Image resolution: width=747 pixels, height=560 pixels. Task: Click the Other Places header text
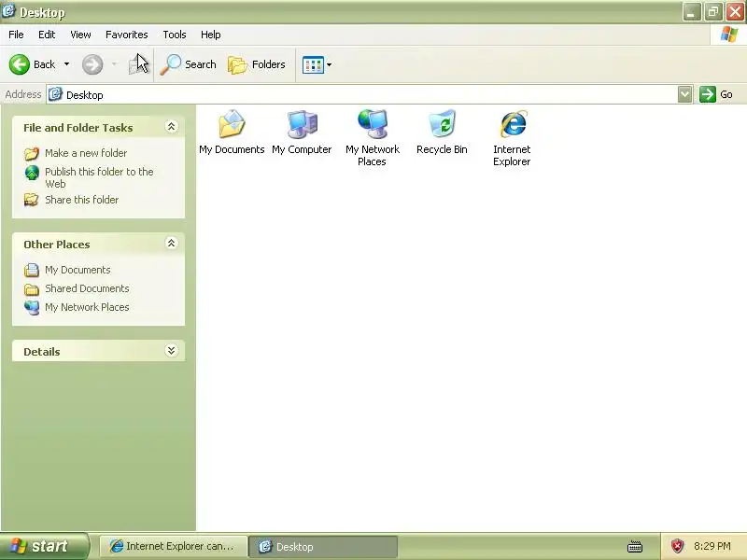click(57, 245)
